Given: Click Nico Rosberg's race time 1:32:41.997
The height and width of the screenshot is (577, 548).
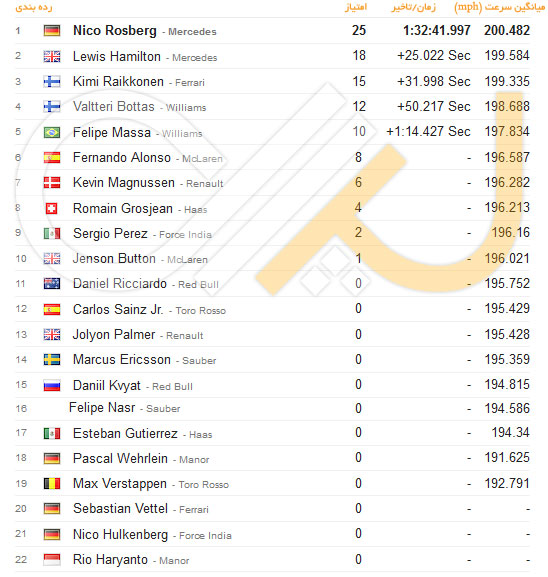Looking at the screenshot, I should 436,31.
